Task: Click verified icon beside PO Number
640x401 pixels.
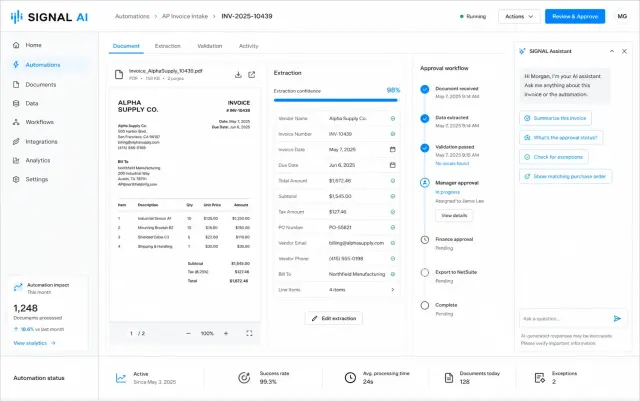Action: (393, 227)
